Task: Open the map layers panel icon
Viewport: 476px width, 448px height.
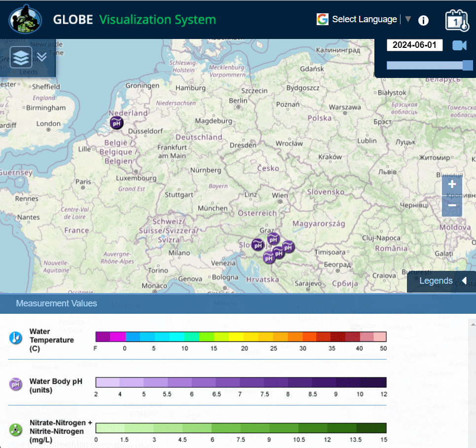Action: point(21,57)
